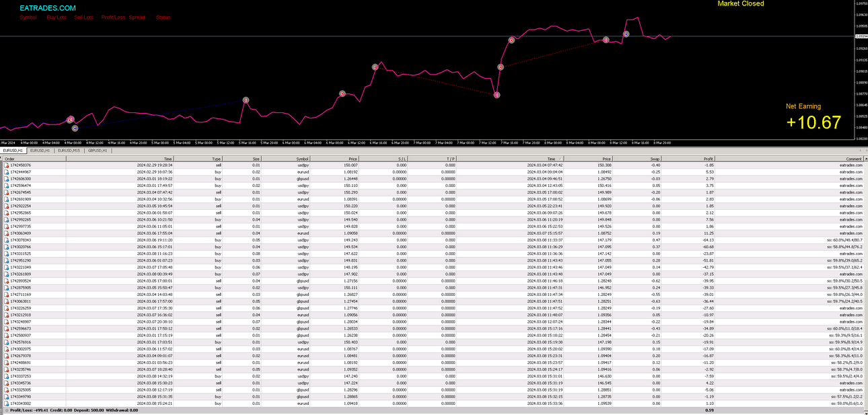The width and height of the screenshot is (868, 415).
Task: Click the Deposit: 500.00 summary text
Action: click(x=87, y=410)
